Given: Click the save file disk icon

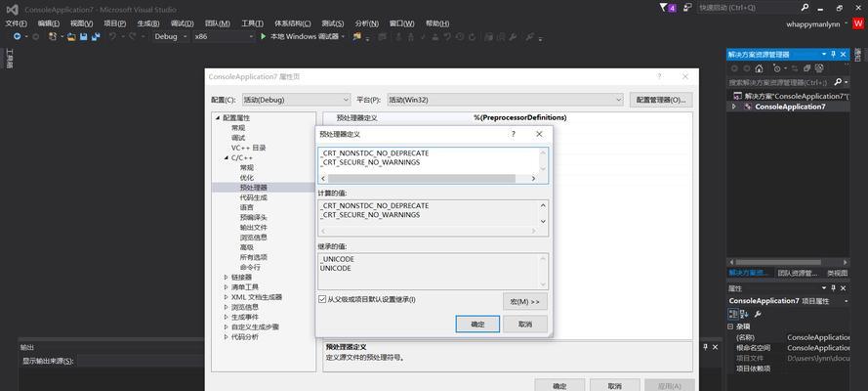Looking at the screenshot, I should [x=84, y=36].
